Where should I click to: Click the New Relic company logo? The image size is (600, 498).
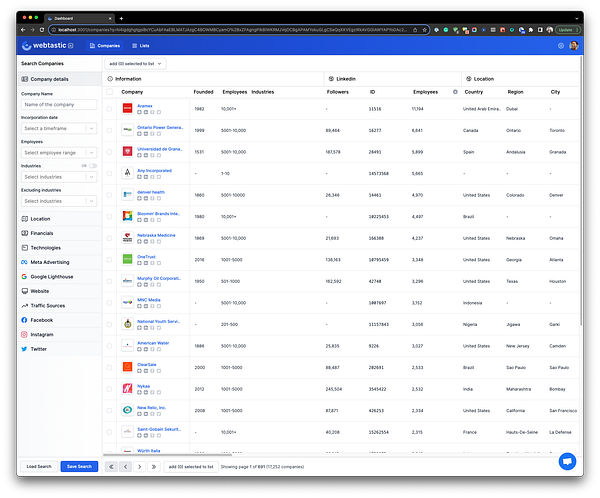click(127, 410)
